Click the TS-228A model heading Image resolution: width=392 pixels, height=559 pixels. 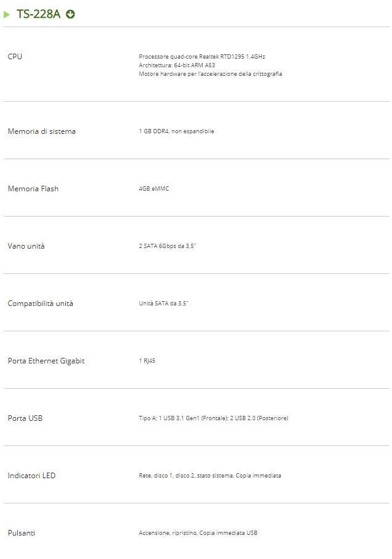[38, 14]
